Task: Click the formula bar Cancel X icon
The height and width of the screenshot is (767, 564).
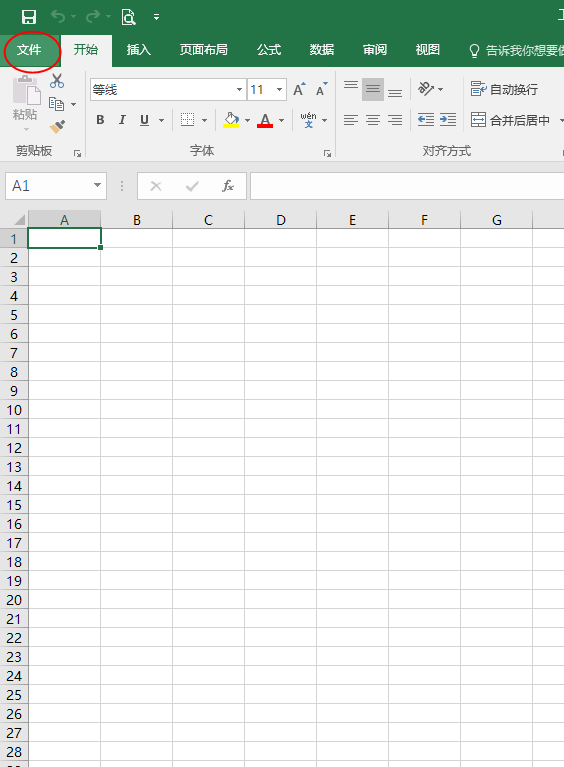Action: (156, 186)
